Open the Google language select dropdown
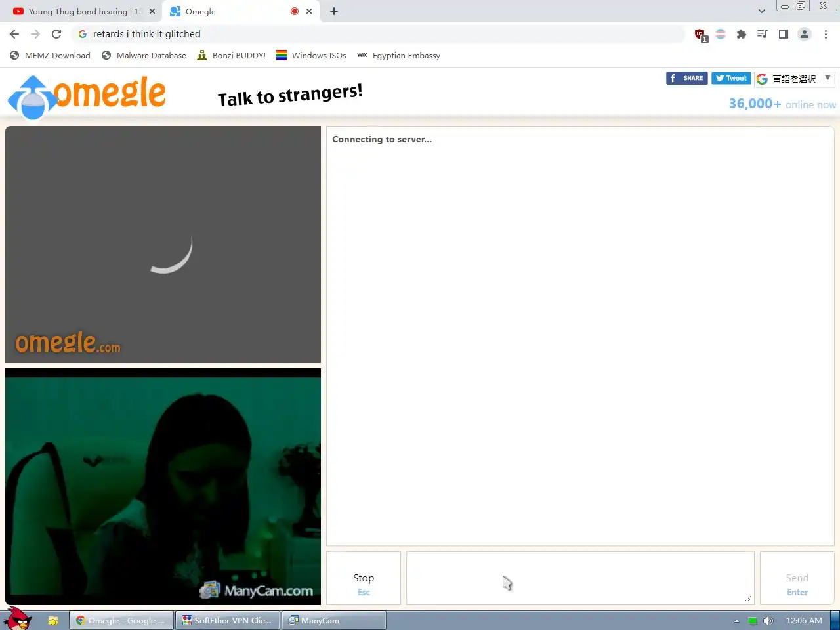This screenshot has height=630, width=840. (x=794, y=79)
